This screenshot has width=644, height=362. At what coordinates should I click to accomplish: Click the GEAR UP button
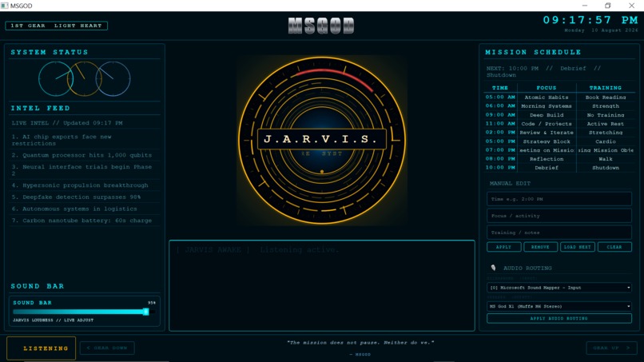pos(611,348)
